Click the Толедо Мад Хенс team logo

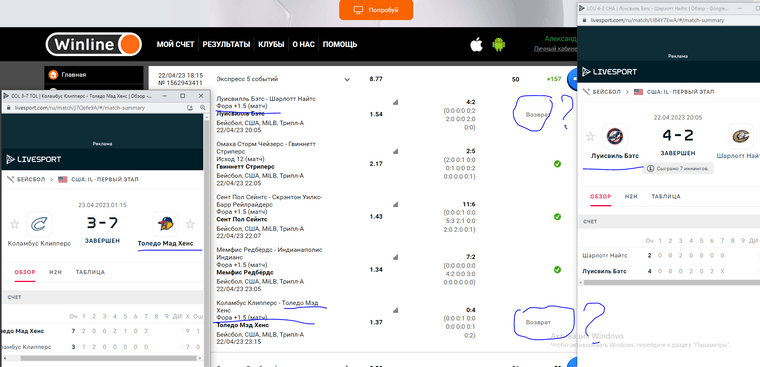pos(165,223)
